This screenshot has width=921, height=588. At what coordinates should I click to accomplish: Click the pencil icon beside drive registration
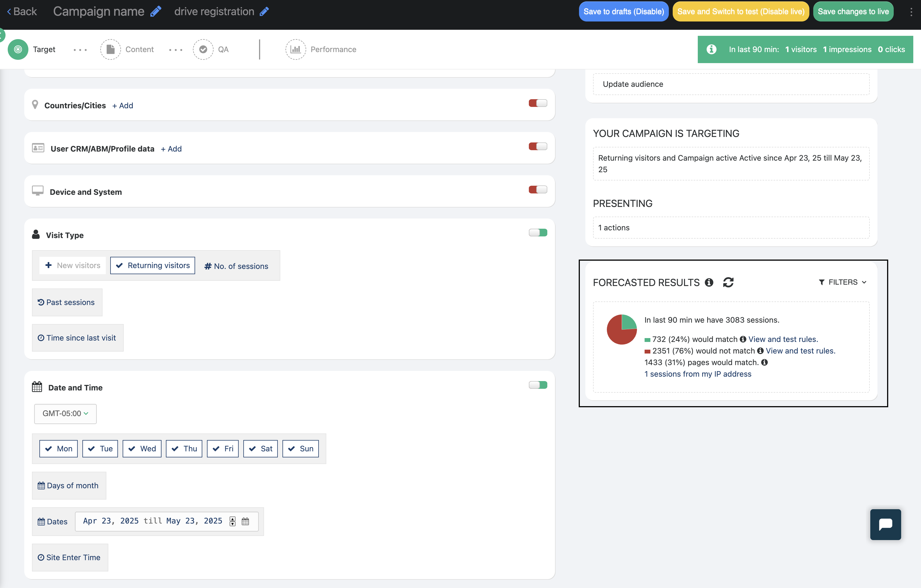[264, 12]
